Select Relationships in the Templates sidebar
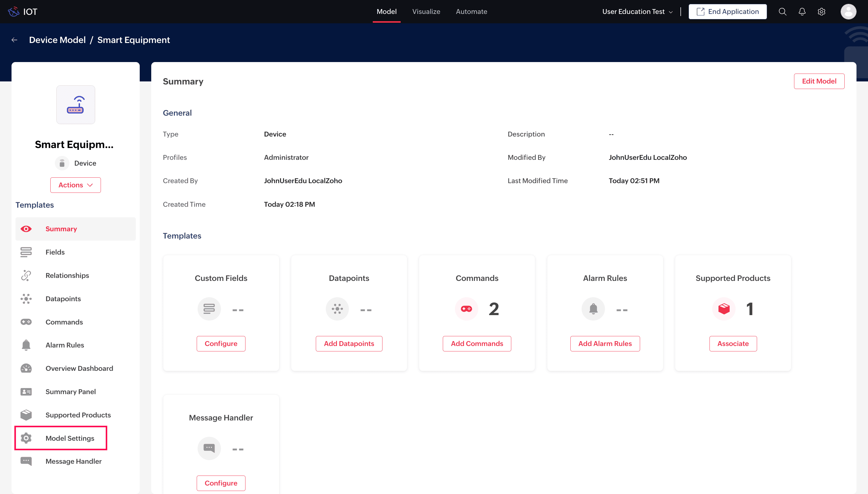 tap(67, 275)
